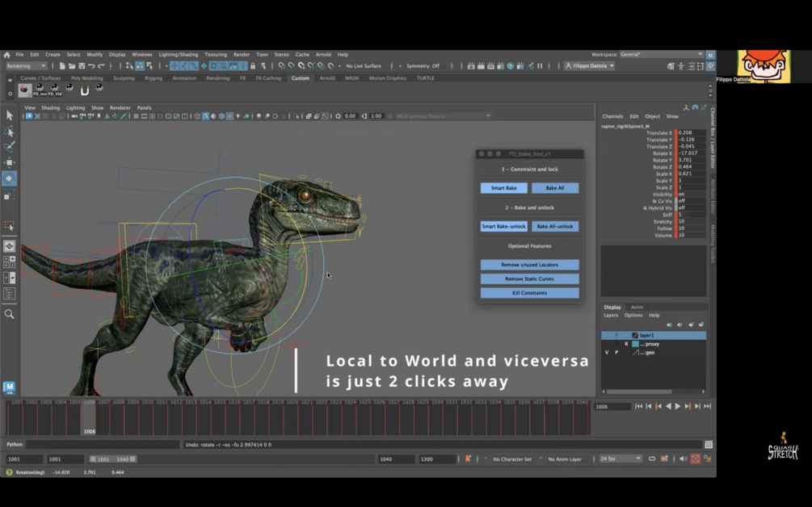The width and height of the screenshot is (812, 507).
Task: Step to next keyframe
Action: click(x=688, y=406)
